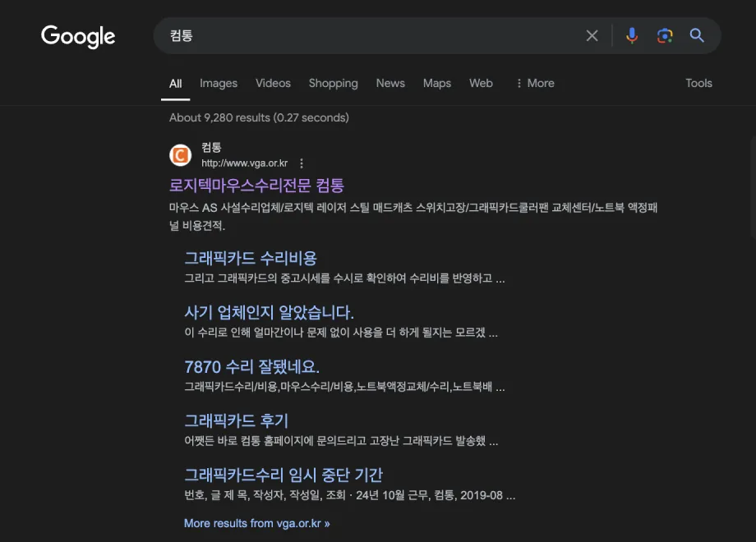Screen dimensions: 756x542
Task: Click the About 9,280 results text
Action: click(x=259, y=117)
